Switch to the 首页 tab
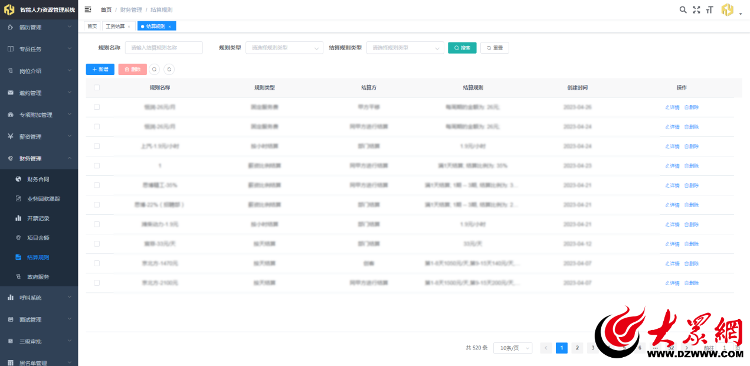 [92, 26]
